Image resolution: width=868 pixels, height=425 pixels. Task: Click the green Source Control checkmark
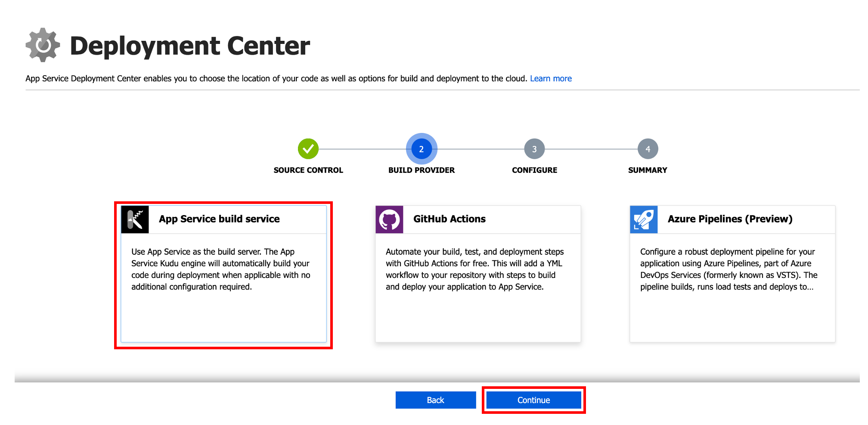click(308, 149)
